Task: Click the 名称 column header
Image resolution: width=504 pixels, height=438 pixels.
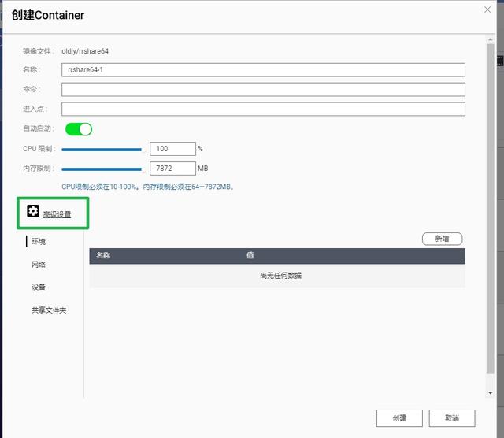Action: [104, 256]
